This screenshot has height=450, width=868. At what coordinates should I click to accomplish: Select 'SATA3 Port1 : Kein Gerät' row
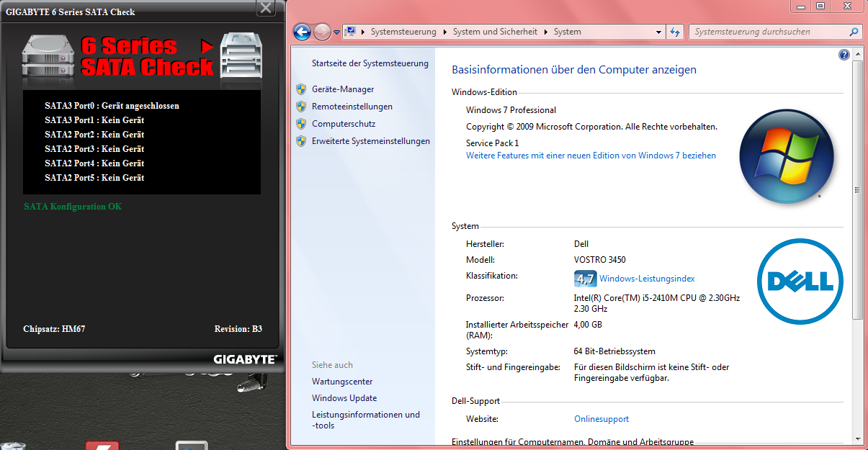click(94, 120)
